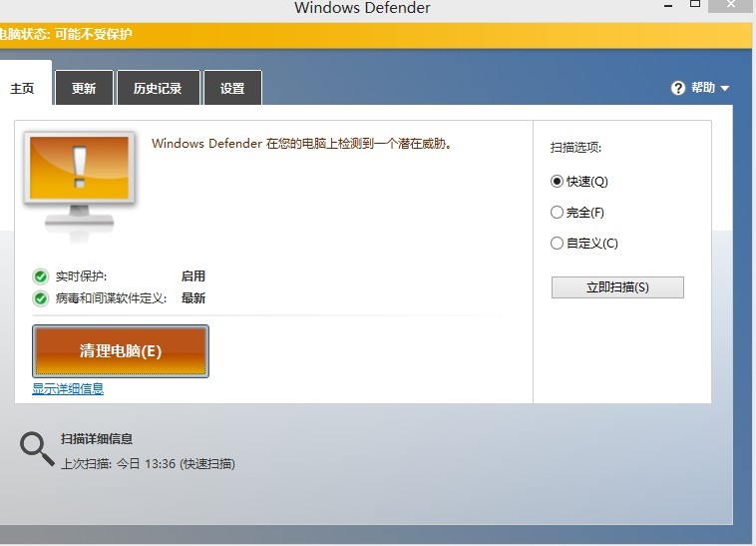
Task: Click the green check next to 实时保护
Action: pos(41,276)
